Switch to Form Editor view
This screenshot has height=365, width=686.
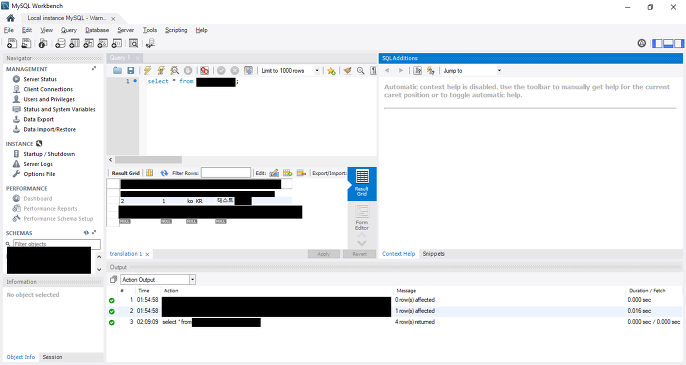[x=362, y=217]
